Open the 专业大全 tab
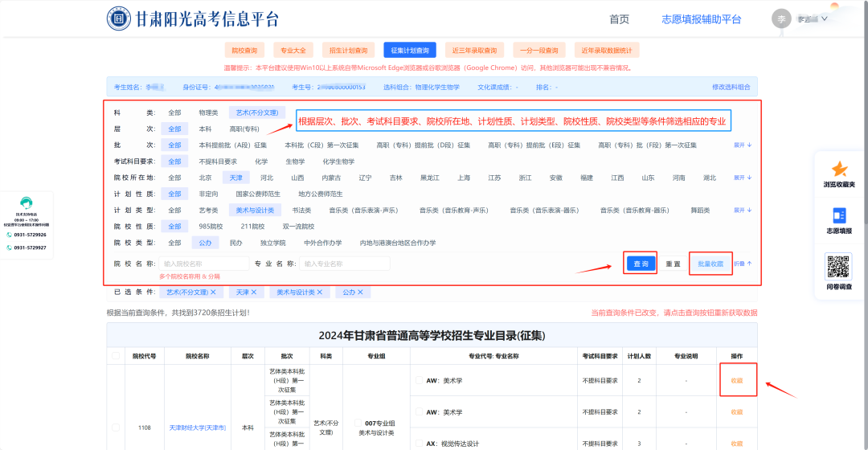The height and width of the screenshot is (450, 868). point(293,51)
